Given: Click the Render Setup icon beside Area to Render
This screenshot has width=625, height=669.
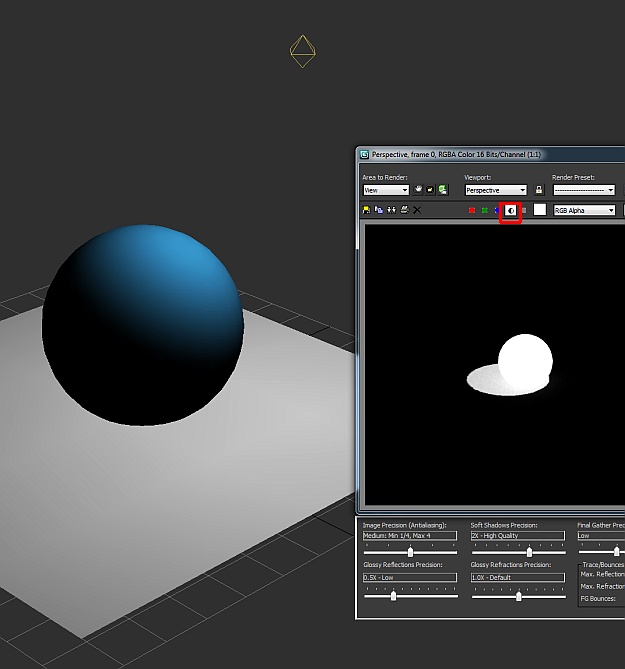Looking at the screenshot, I should point(443,189).
